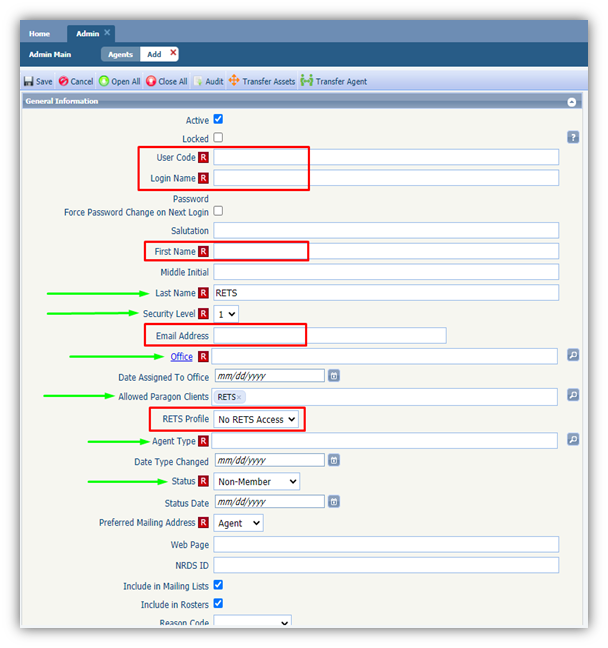Click the Close All red icon
The height and width of the screenshot is (648, 608).
151,81
